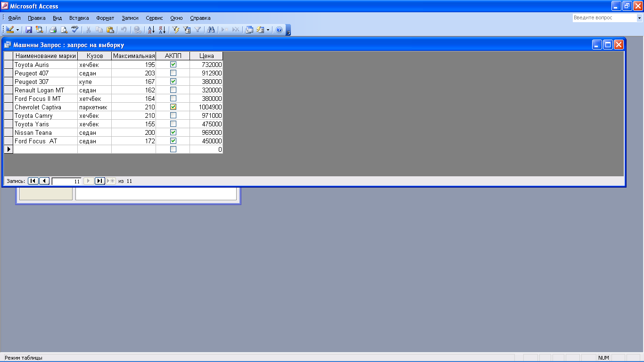Click the Paste clipboard icon
Viewport: 644px width, 362px height.
pyautogui.click(x=110, y=30)
